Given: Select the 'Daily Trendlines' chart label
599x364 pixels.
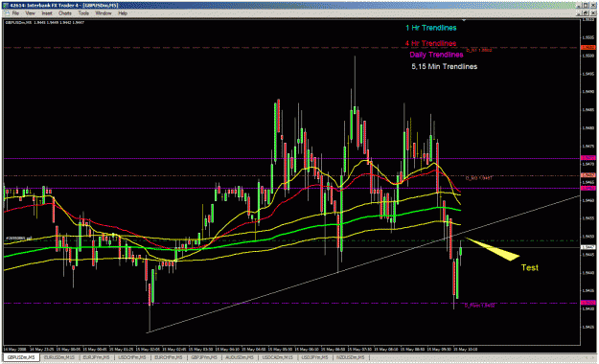Looking at the screenshot, I should click(x=436, y=55).
